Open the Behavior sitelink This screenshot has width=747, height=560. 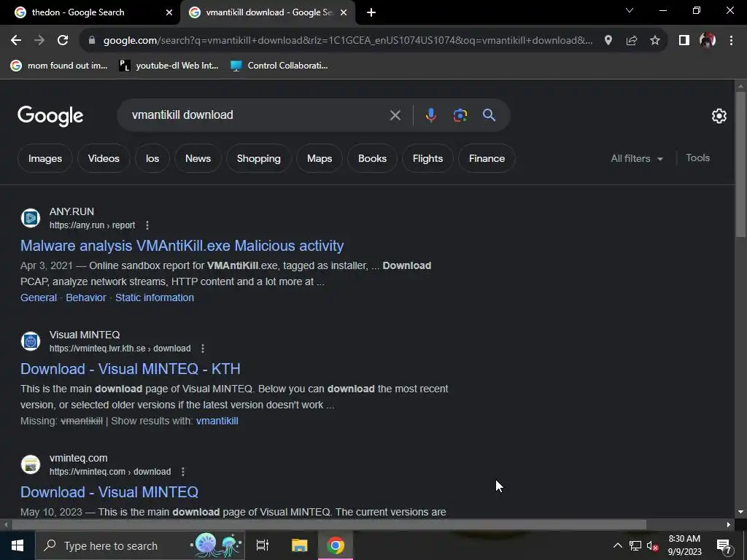point(86,297)
